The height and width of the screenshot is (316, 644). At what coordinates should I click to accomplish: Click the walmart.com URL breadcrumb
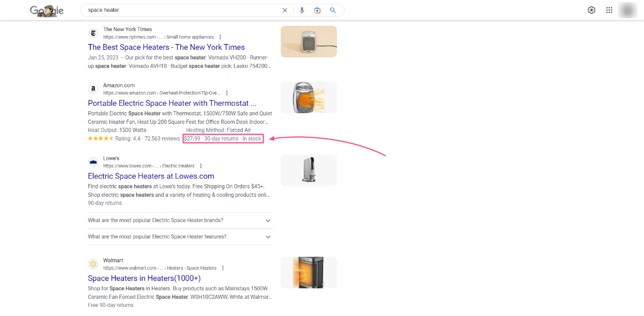pos(160,268)
